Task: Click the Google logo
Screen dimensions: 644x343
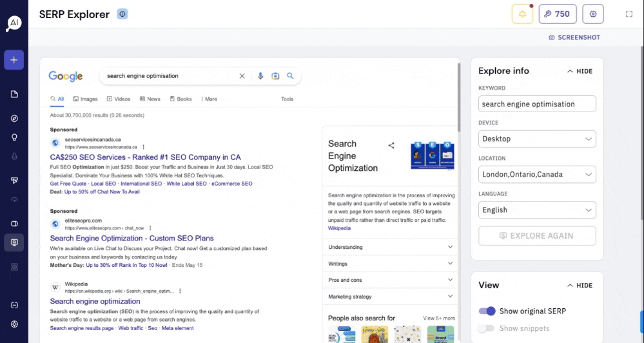Action: [66, 77]
